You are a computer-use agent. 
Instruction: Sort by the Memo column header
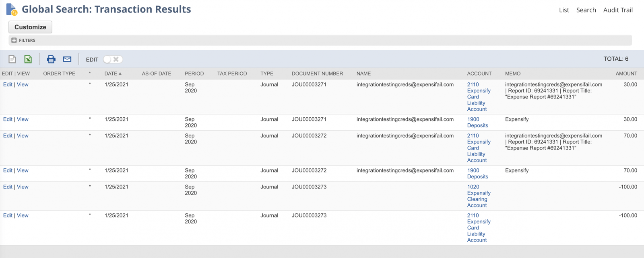[513, 74]
